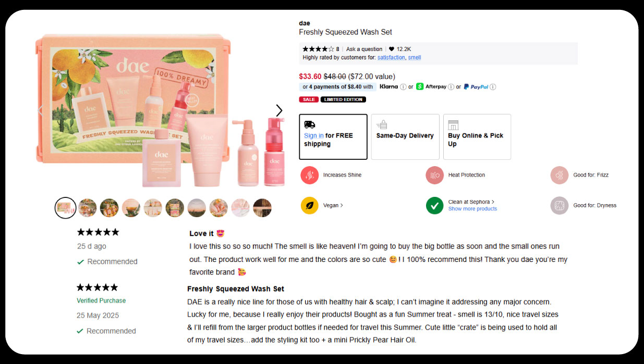The width and height of the screenshot is (644, 364).
Task: Click the Klarna info icon
Action: (x=403, y=87)
